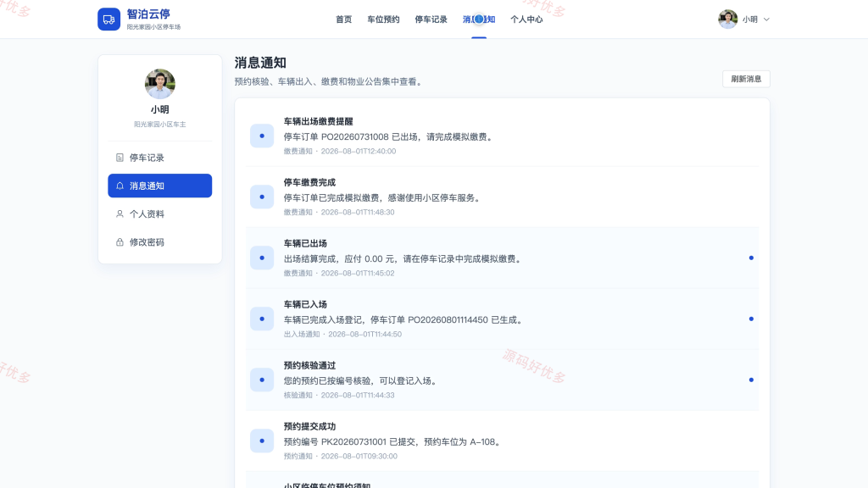
Task: Click the person icon beside 个人资料
Action: click(120, 214)
